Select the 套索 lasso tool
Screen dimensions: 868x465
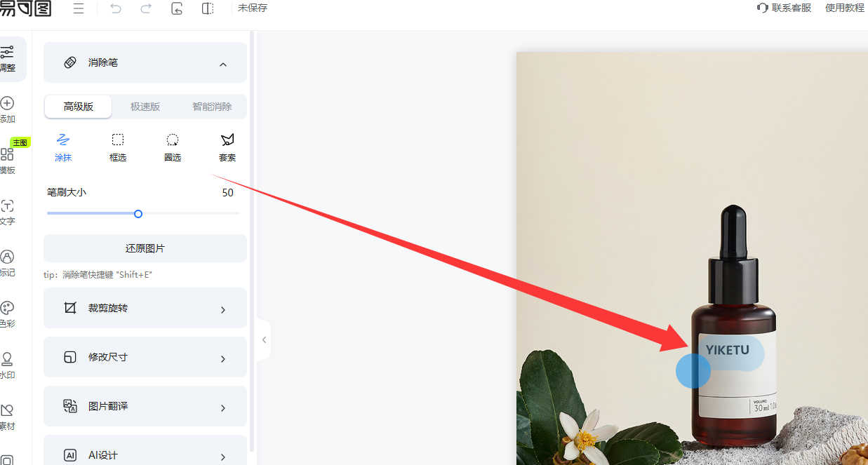coord(227,147)
